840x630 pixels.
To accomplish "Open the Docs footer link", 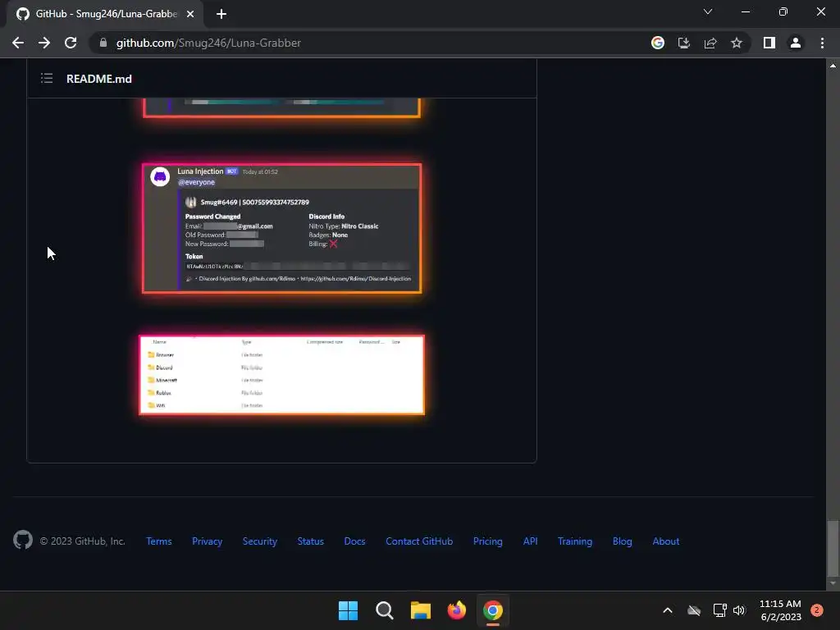I will click(354, 541).
